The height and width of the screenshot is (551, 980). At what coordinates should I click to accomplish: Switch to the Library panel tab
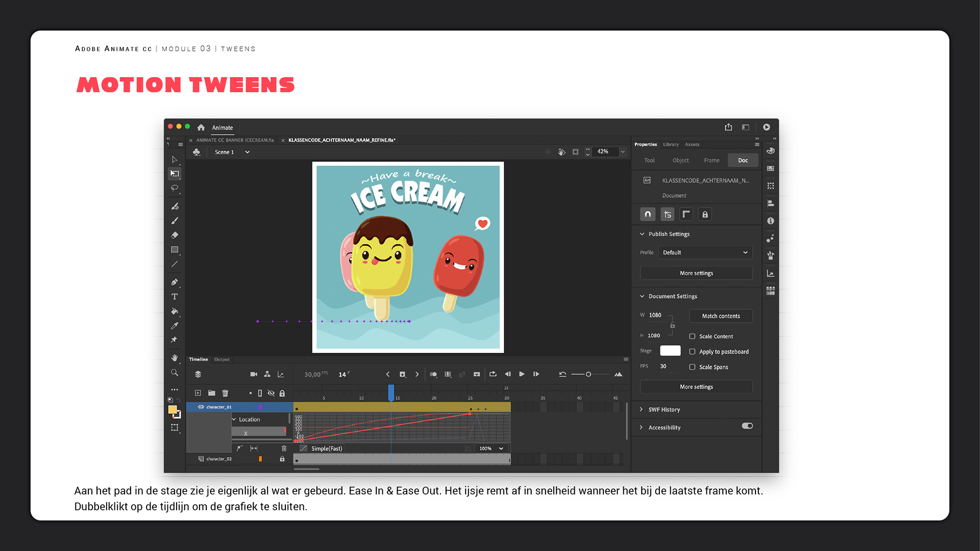point(671,144)
